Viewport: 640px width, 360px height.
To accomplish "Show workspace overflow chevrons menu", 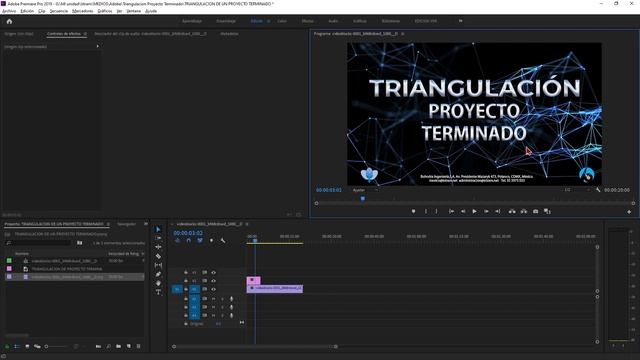I will [460, 21].
